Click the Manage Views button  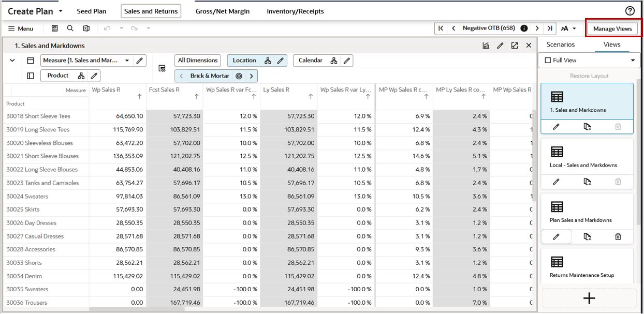pos(613,28)
